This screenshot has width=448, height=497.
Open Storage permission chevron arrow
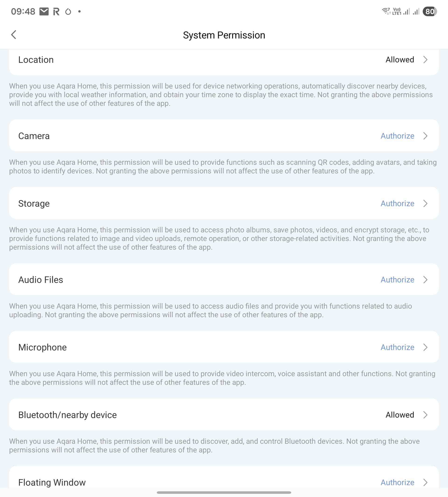pyautogui.click(x=425, y=203)
